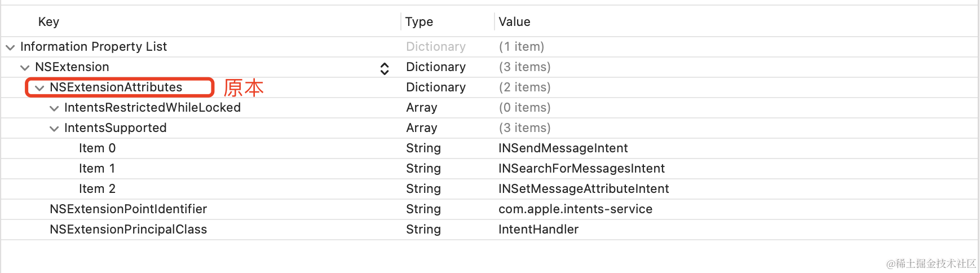Screen dimensions: 980x273
Task: Click the Value column header
Action: point(514,22)
